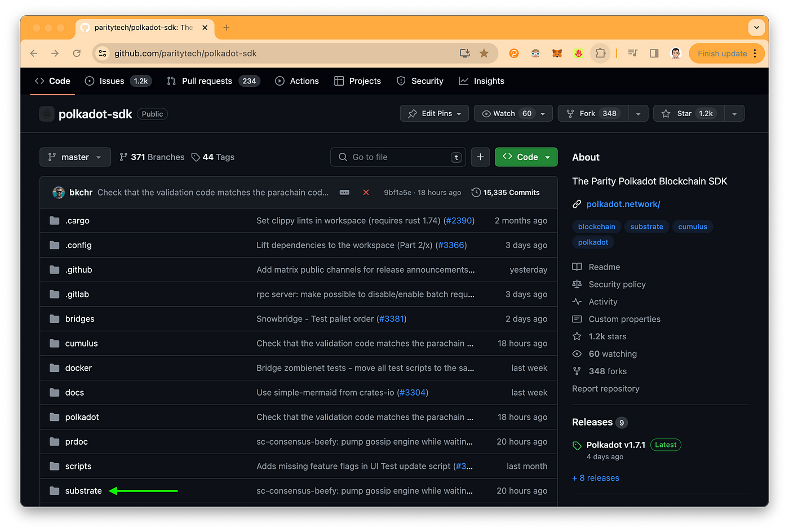This screenshot has width=789, height=532.
Task: Open the Insights tab
Action: point(482,81)
